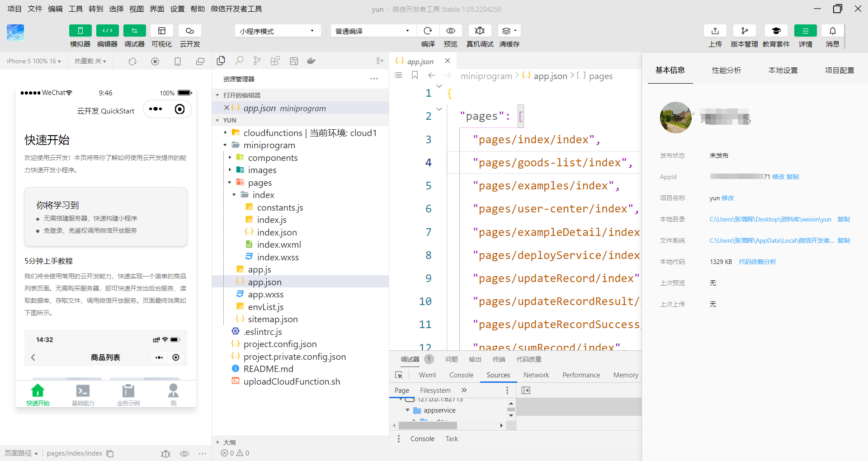Open the search icon in editor sidebar
This screenshot has height=461, width=868.
pos(239,61)
